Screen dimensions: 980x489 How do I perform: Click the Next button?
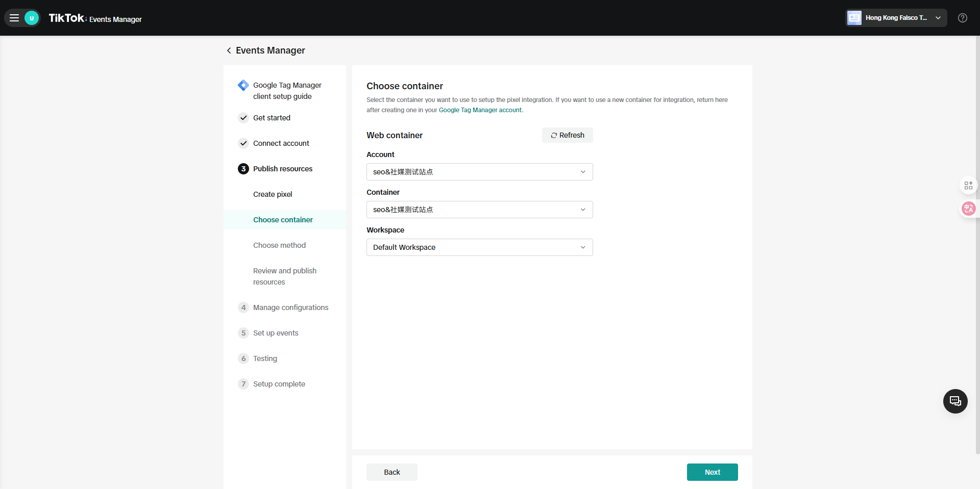tap(712, 472)
